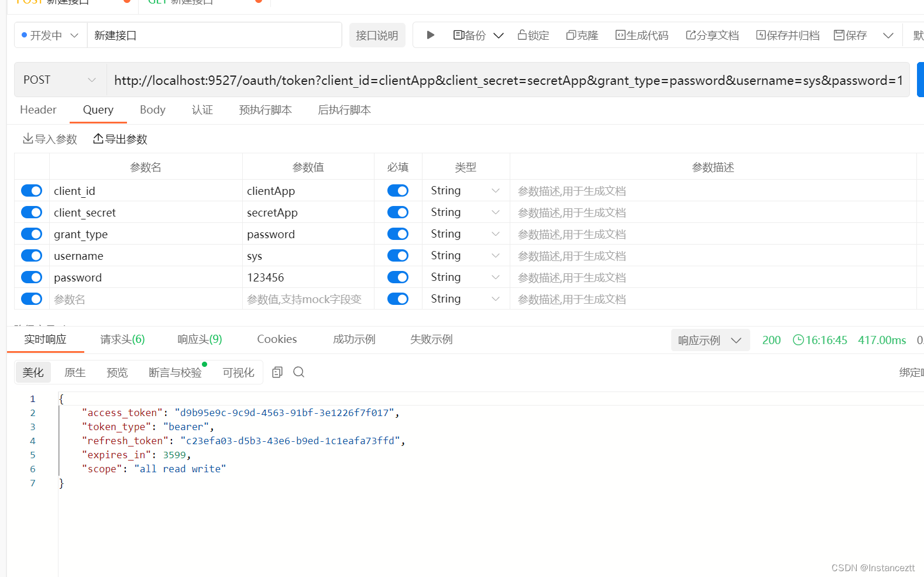The height and width of the screenshot is (577, 924).
Task: Click the access_token value in response
Action: pyautogui.click(x=284, y=413)
